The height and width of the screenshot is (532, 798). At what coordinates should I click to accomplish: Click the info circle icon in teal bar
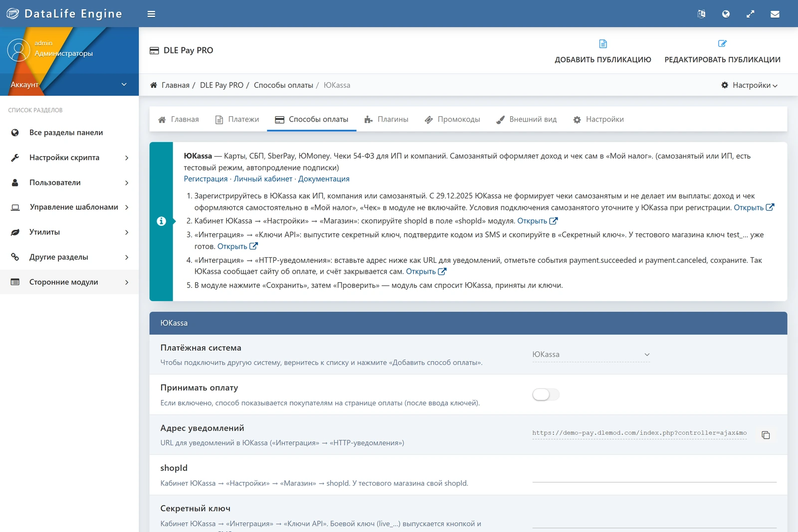[161, 221]
